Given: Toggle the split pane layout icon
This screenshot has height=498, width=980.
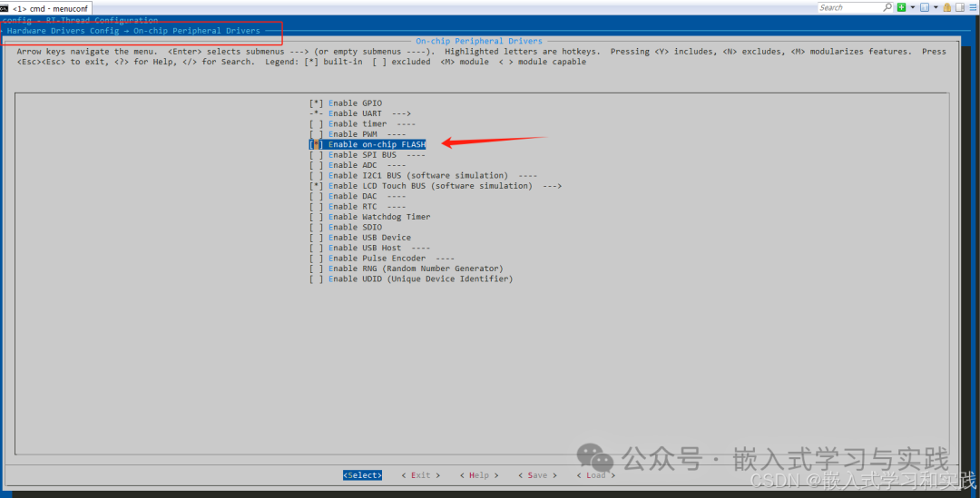Looking at the screenshot, I should click(959, 7).
